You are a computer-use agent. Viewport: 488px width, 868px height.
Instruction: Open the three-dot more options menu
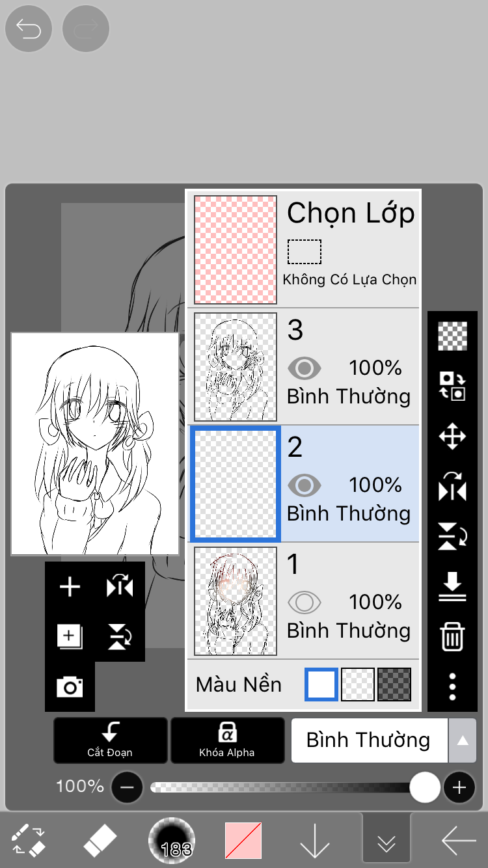tap(452, 686)
